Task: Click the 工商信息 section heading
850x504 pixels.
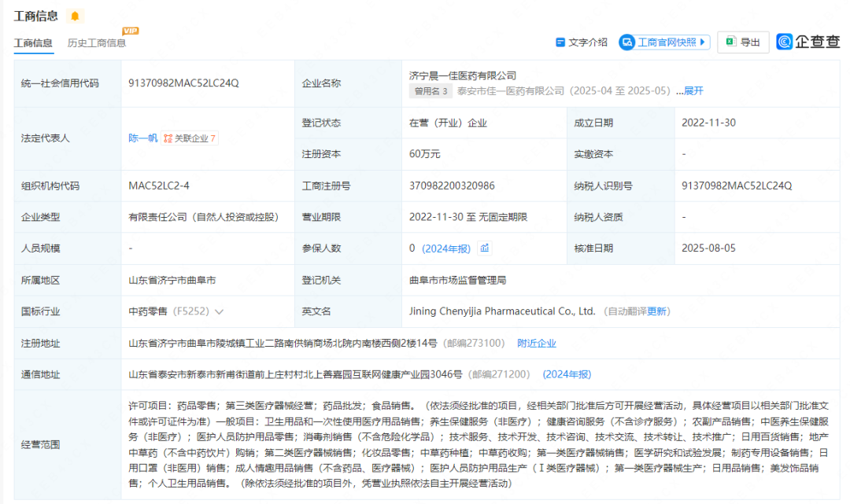Action: click(x=35, y=17)
